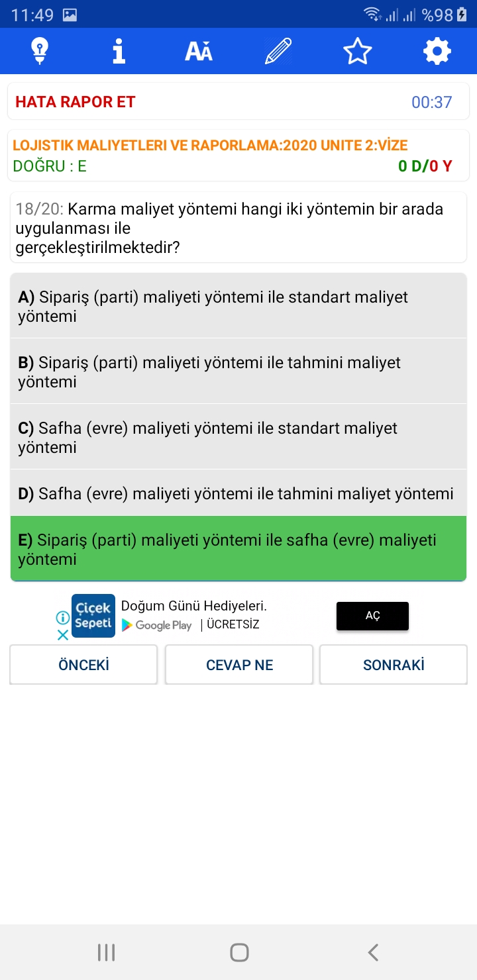Screen dimensions: 477x980
Task: Open the pencil note icon
Action: (278, 51)
